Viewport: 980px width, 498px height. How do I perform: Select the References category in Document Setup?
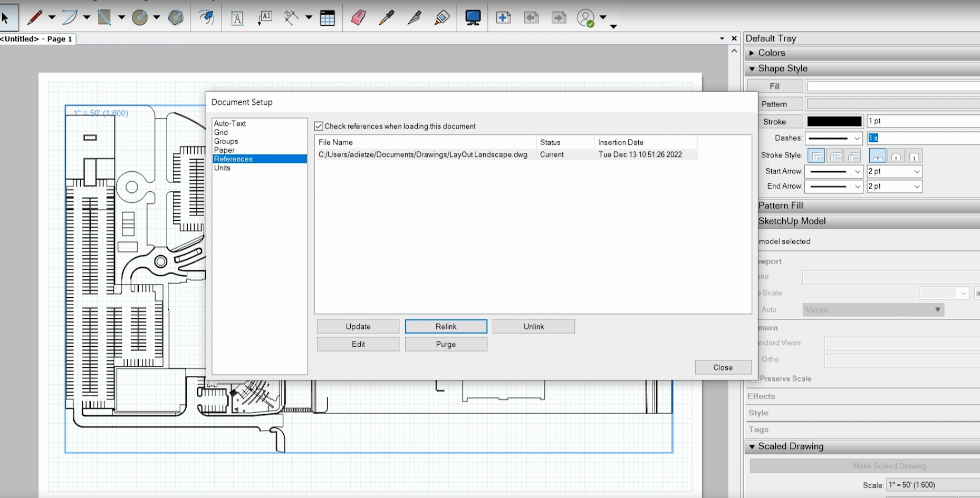coord(233,159)
